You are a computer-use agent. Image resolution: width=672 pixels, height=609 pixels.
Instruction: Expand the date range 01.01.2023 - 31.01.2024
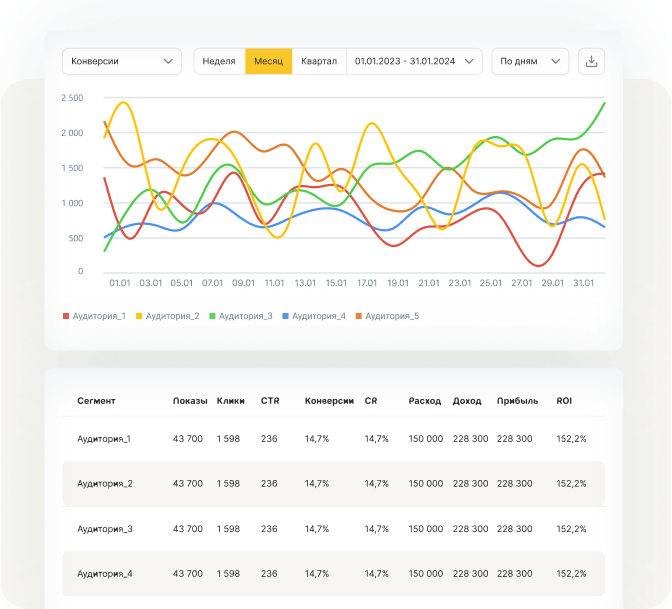414,61
